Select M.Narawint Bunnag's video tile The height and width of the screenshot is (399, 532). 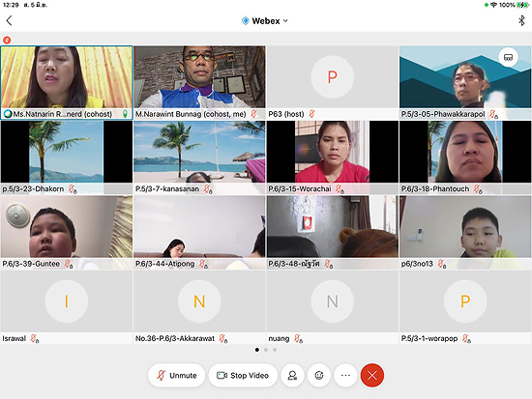(x=199, y=82)
